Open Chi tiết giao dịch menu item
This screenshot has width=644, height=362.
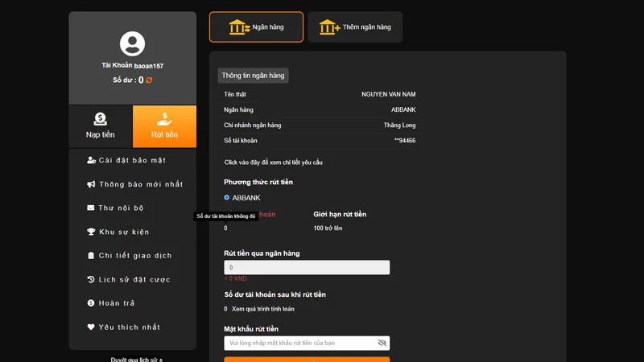(134, 256)
